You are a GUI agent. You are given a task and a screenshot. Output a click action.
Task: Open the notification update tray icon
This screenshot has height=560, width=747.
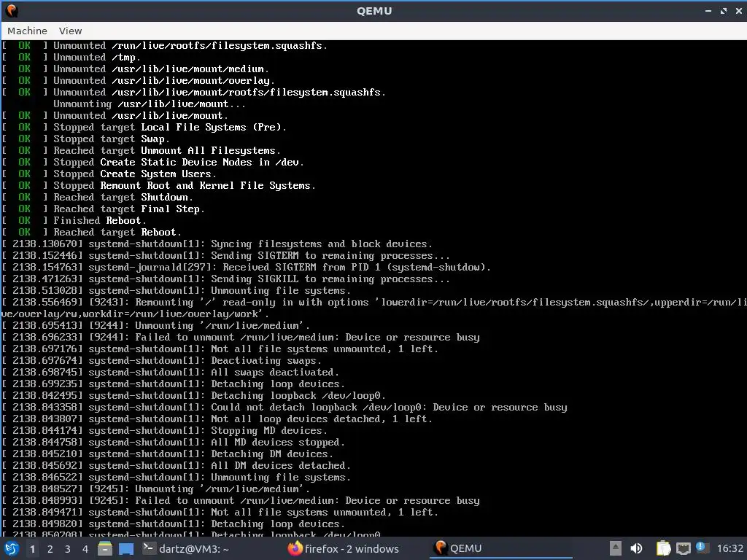701,548
